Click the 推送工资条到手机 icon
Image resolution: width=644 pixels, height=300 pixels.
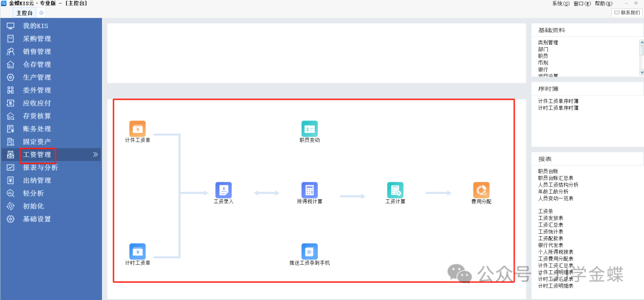click(309, 251)
